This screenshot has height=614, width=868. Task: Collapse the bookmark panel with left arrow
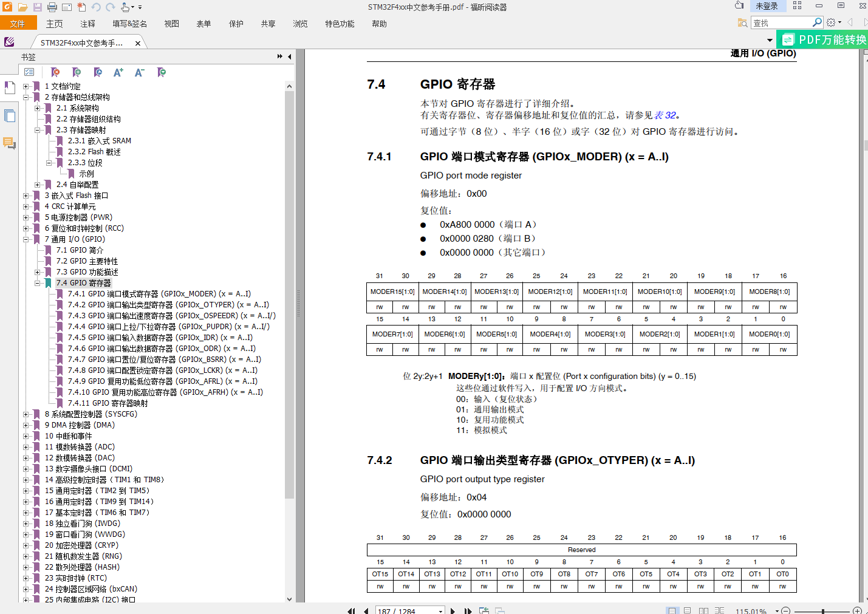click(290, 56)
